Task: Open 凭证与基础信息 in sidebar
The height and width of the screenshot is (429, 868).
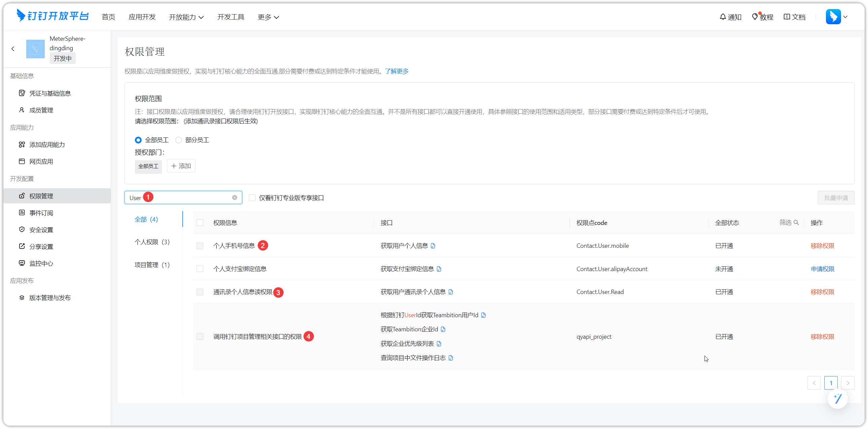Action: pos(50,93)
